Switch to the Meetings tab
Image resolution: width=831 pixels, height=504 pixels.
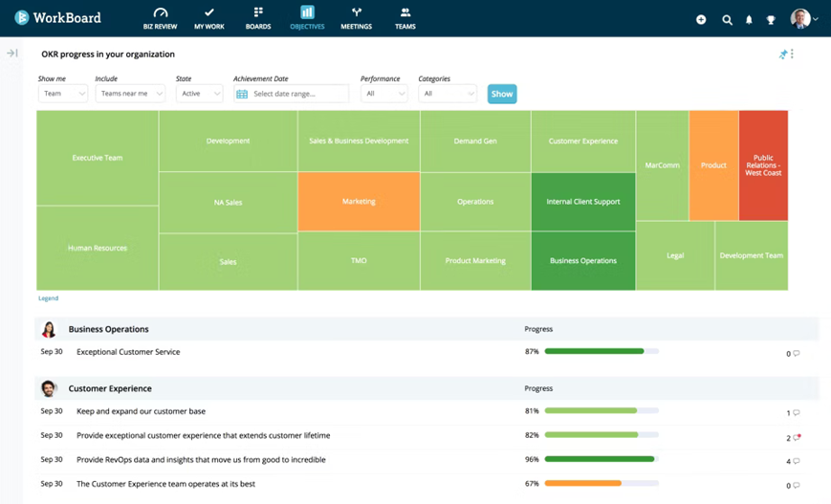(356, 18)
